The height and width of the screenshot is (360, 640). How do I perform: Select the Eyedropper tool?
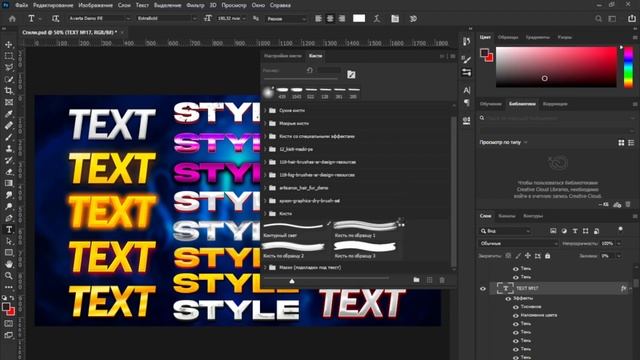tap(9, 114)
